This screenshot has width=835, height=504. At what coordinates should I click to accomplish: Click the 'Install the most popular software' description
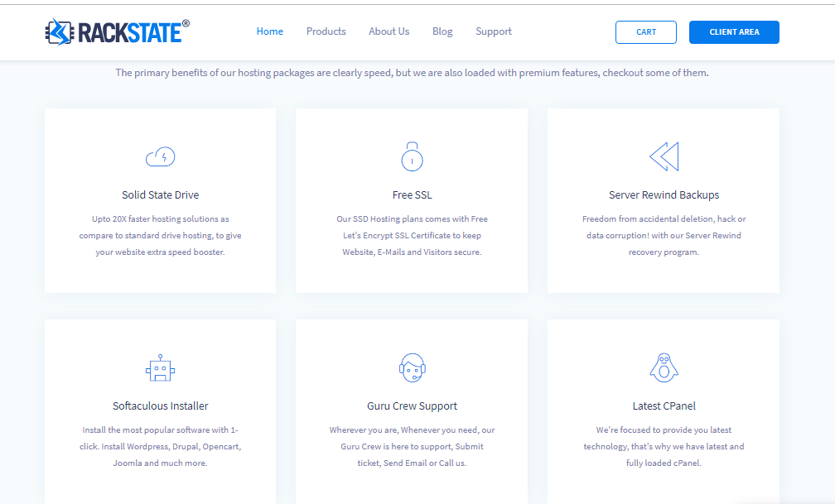[161, 446]
